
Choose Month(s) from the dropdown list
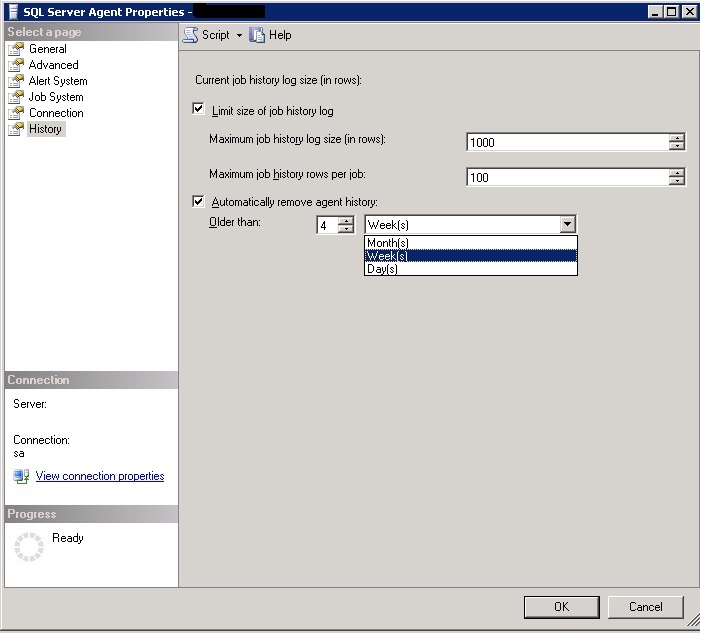(471, 243)
